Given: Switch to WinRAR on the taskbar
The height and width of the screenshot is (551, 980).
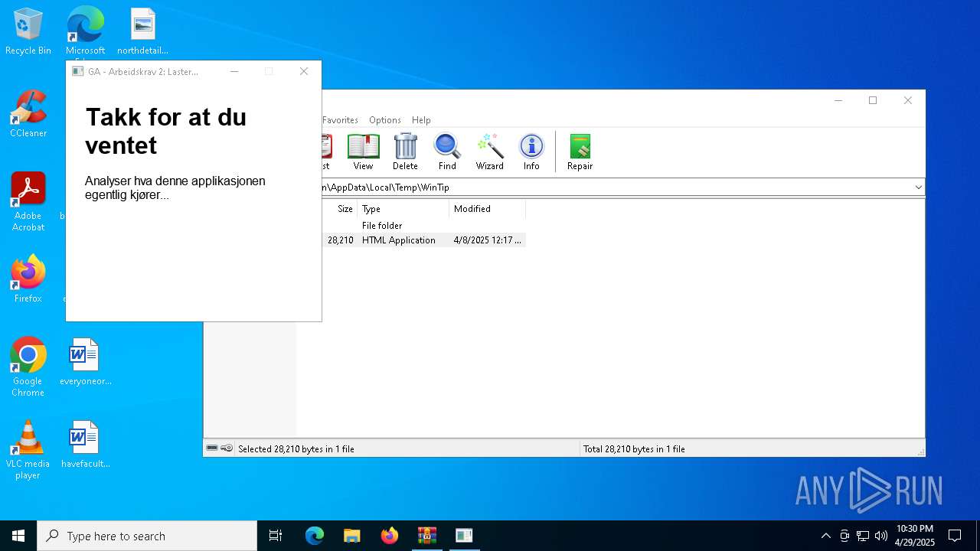Looking at the screenshot, I should 426,536.
